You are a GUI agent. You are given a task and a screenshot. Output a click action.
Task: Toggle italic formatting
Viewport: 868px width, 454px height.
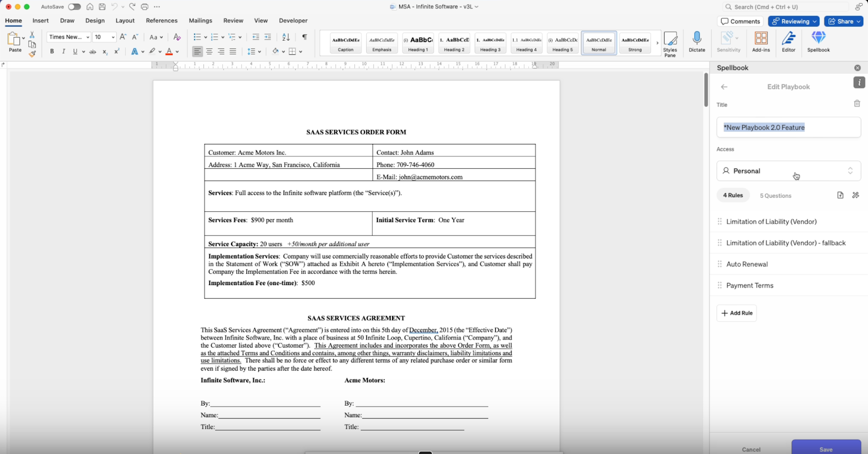(x=63, y=52)
